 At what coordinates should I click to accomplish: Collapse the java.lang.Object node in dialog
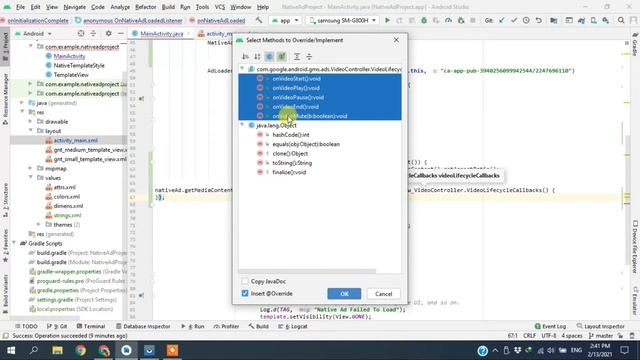click(242, 125)
